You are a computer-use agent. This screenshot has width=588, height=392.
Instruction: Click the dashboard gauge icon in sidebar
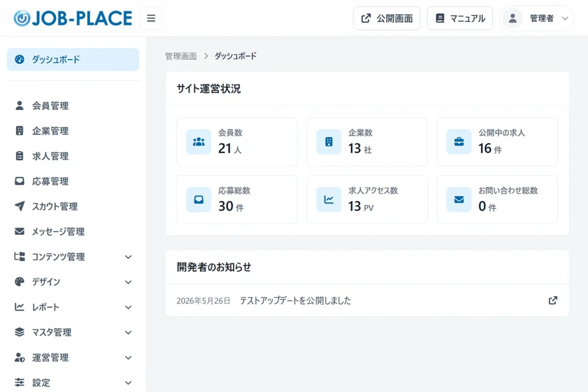[x=20, y=59]
